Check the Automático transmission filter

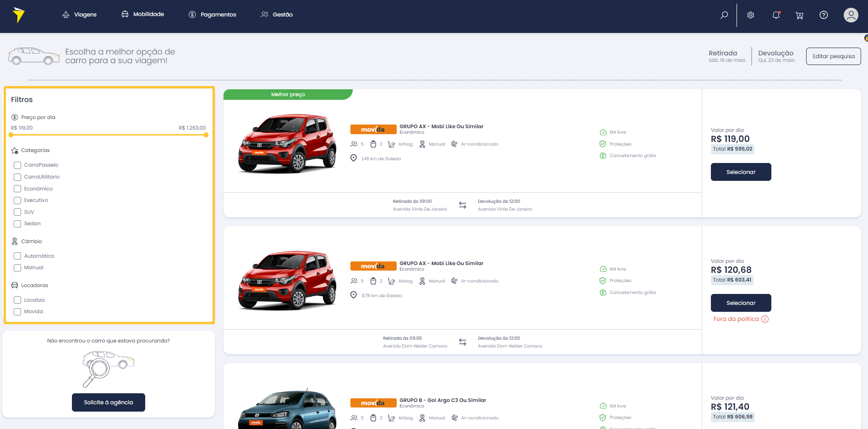(x=17, y=256)
